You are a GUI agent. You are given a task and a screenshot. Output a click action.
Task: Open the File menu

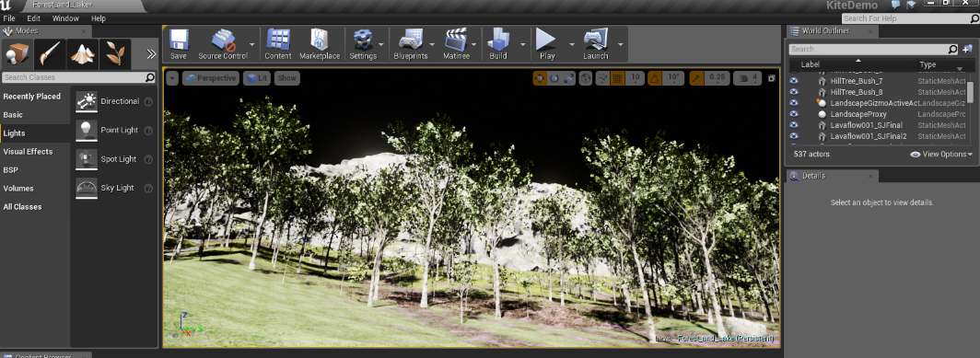(x=9, y=18)
